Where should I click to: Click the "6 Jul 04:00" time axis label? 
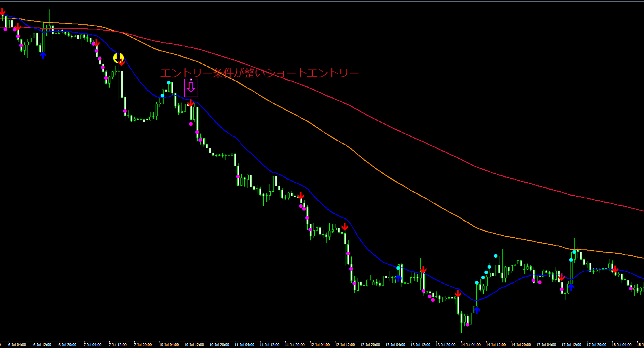tap(17, 345)
